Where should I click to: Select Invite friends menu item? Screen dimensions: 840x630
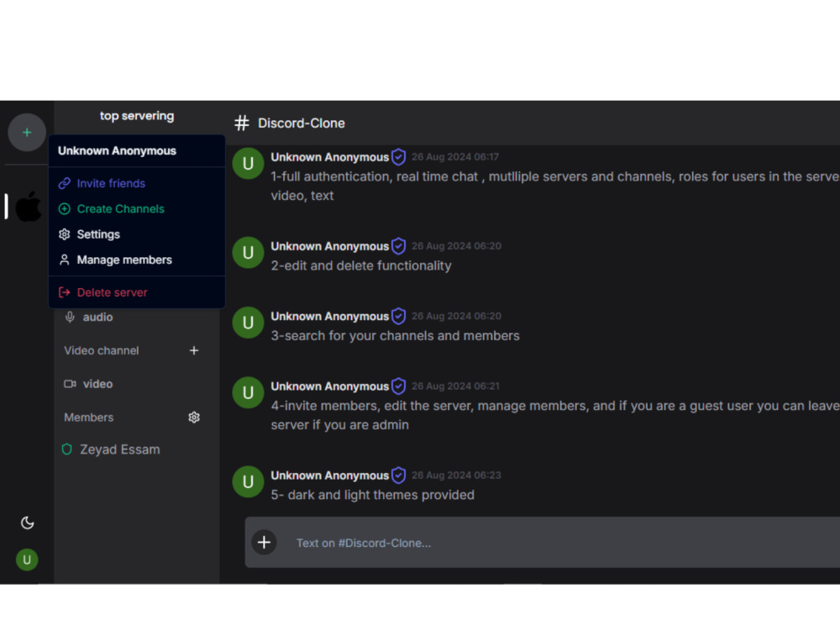click(x=137, y=183)
